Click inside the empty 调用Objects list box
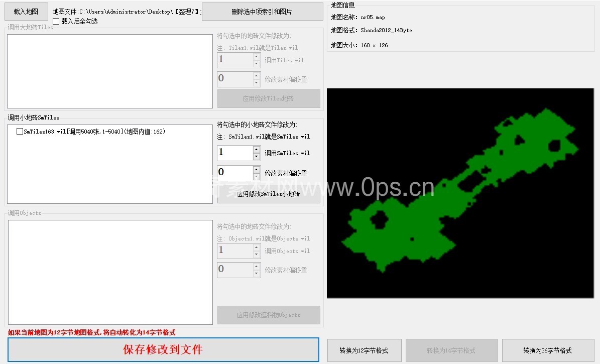The image size is (600, 364). [x=110, y=272]
